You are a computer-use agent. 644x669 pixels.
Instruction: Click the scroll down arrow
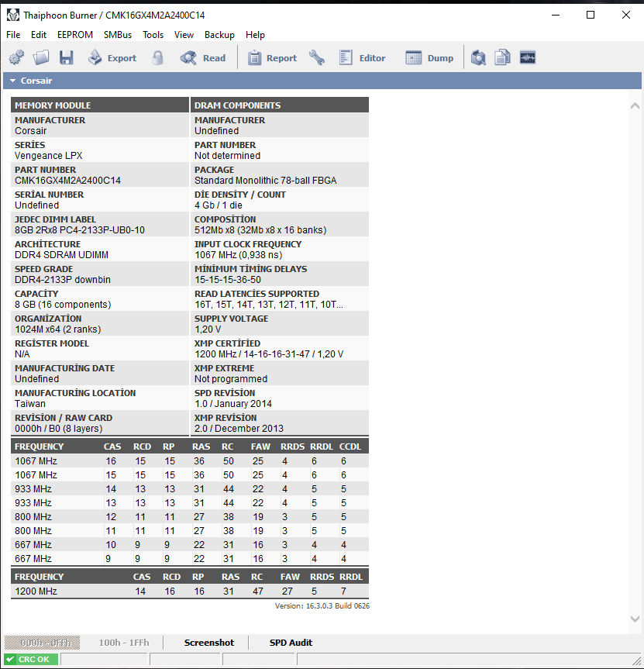(635, 619)
